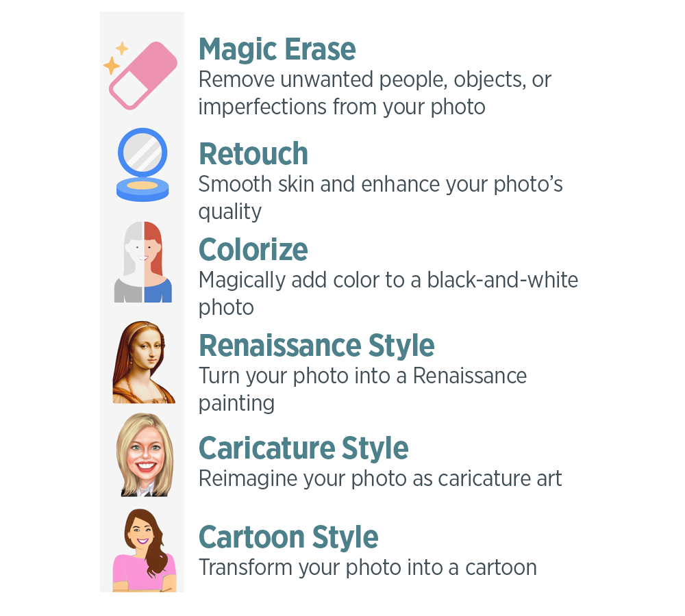The image size is (685, 616).
Task: Click the yellow sparkle stars beside the eraser
Action: point(115,58)
